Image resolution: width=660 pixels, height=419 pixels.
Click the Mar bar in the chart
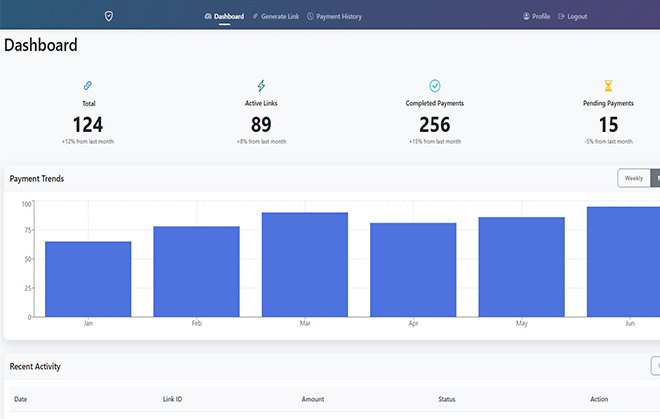[305, 264]
